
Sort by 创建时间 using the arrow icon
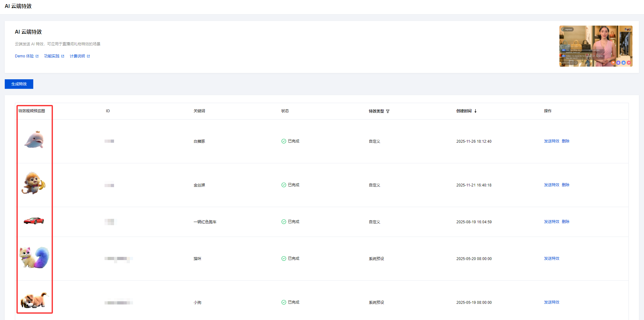click(x=475, y=111)
